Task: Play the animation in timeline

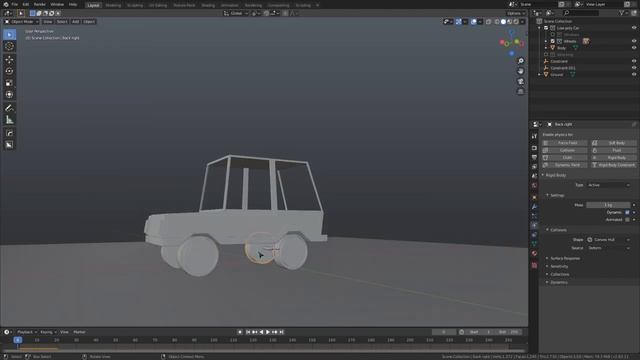Action: click(268, 332)
